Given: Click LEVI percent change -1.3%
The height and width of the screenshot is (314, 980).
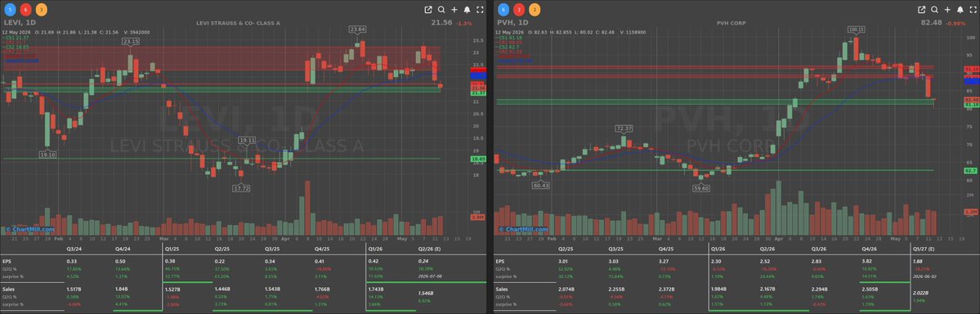Looking at the screenshot, I should (x=464, y=23).
